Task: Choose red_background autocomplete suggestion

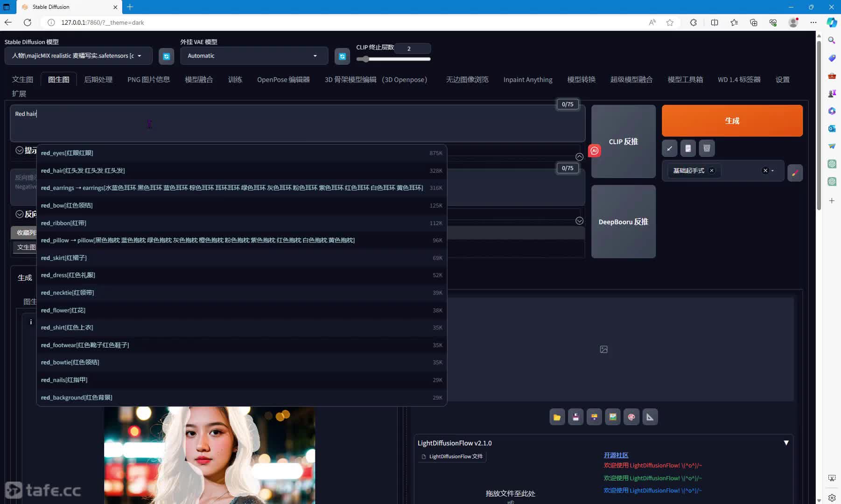Action: 242,398
